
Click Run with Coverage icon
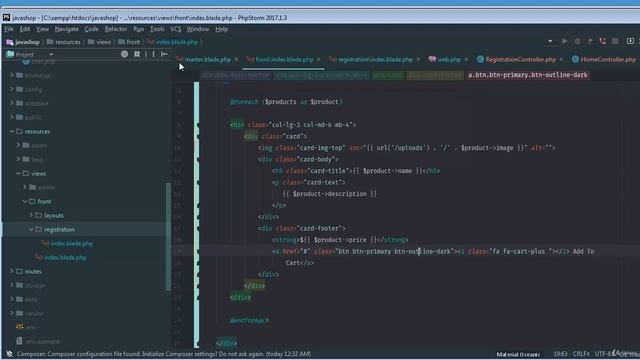(590, 41)
